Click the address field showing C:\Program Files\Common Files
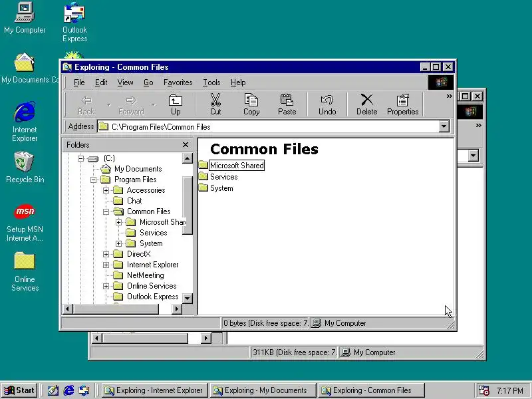The width and height of the screenshot is (532, 399). (268, 126)
